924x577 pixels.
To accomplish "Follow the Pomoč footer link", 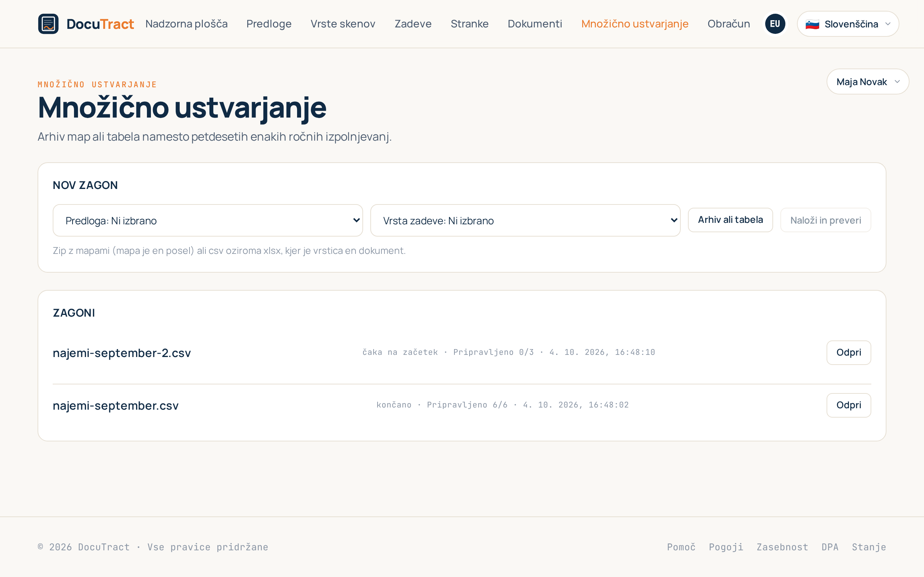I will [x=681, y=547].
